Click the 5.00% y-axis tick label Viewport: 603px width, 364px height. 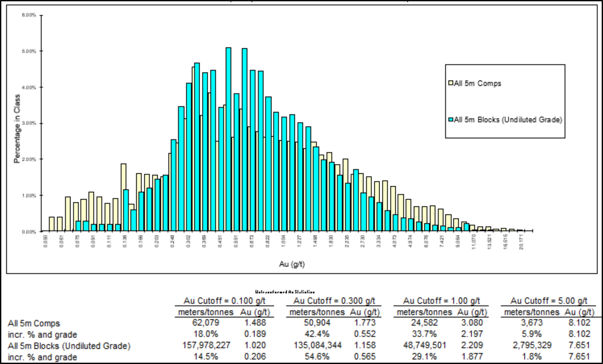tap(29, 51)
